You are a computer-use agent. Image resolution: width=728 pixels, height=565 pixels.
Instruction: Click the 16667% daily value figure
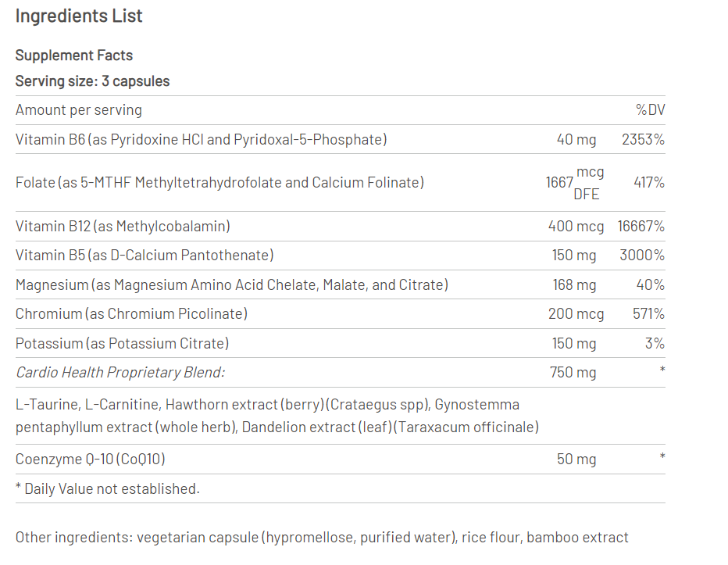coord(641,227)
